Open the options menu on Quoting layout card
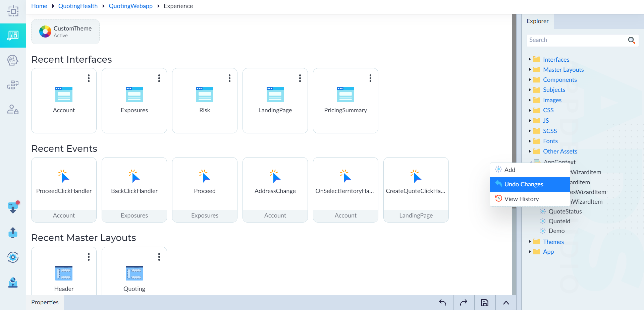644x310 pixels. pos(159,257)
